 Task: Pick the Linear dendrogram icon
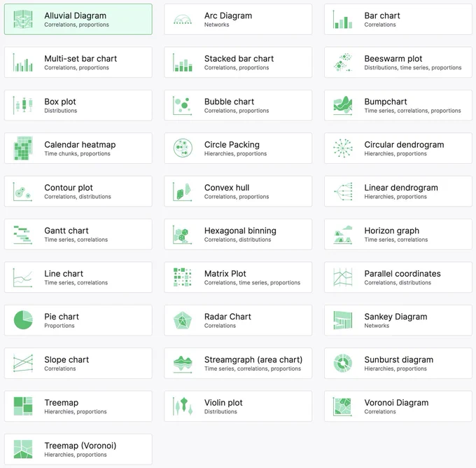tap(343, 191)
